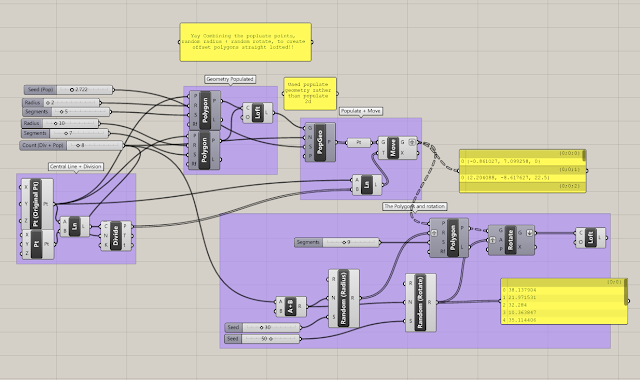Click the modifier icon on Move's G output
Screen dimensions: 640x380
click(x=411, y=142)
